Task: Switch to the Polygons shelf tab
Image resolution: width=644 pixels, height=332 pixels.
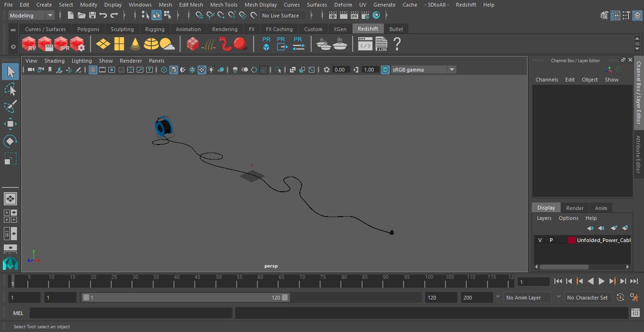Action: 88,29
